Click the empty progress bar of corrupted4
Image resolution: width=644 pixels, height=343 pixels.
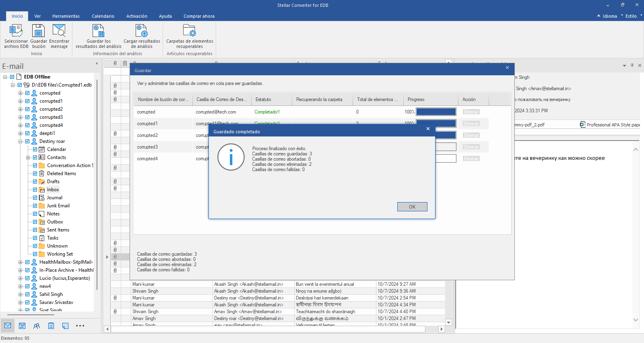pos(446,159)
